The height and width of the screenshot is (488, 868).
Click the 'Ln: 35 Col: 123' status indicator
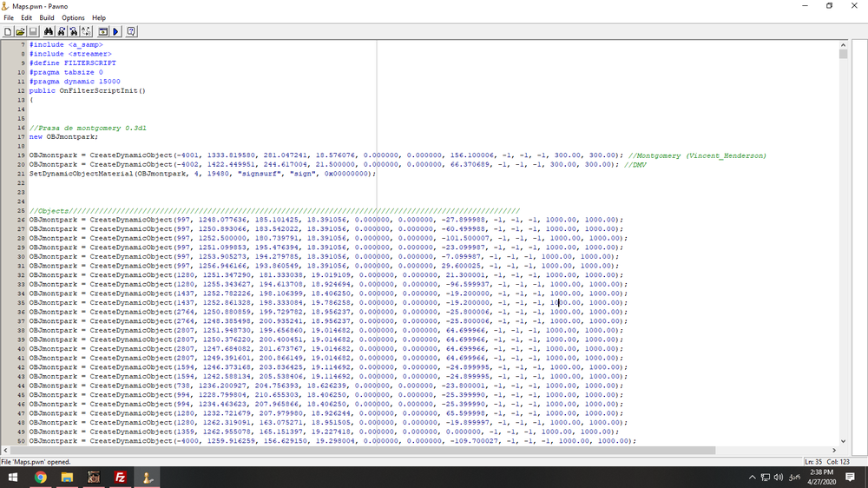tap(827, 461)
